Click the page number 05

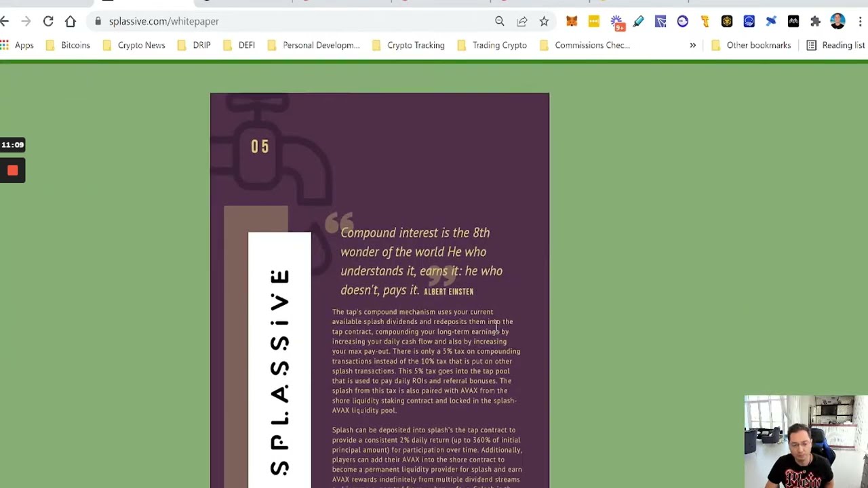pyautogui.click(x=260, y=146)
